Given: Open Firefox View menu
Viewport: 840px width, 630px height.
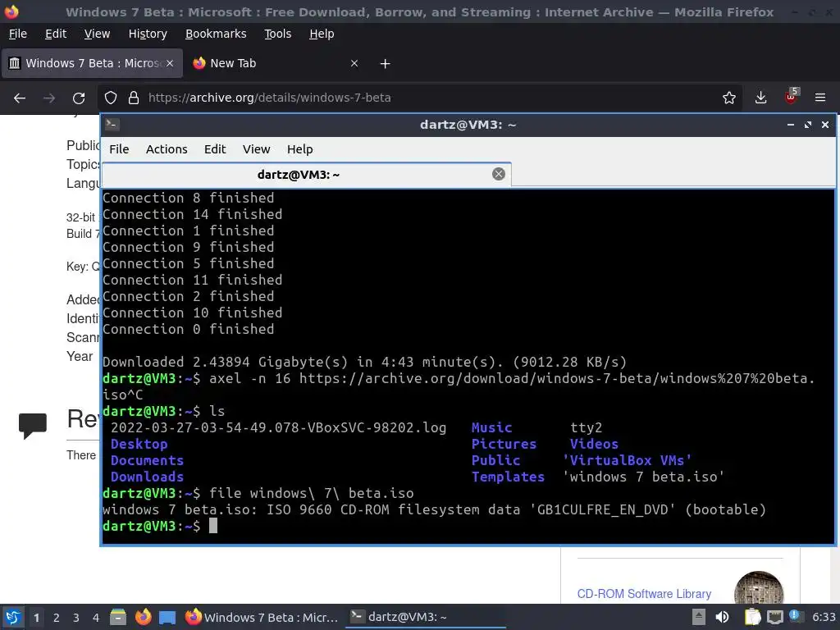Looking at the screenshot, I should tap(97, 34).
